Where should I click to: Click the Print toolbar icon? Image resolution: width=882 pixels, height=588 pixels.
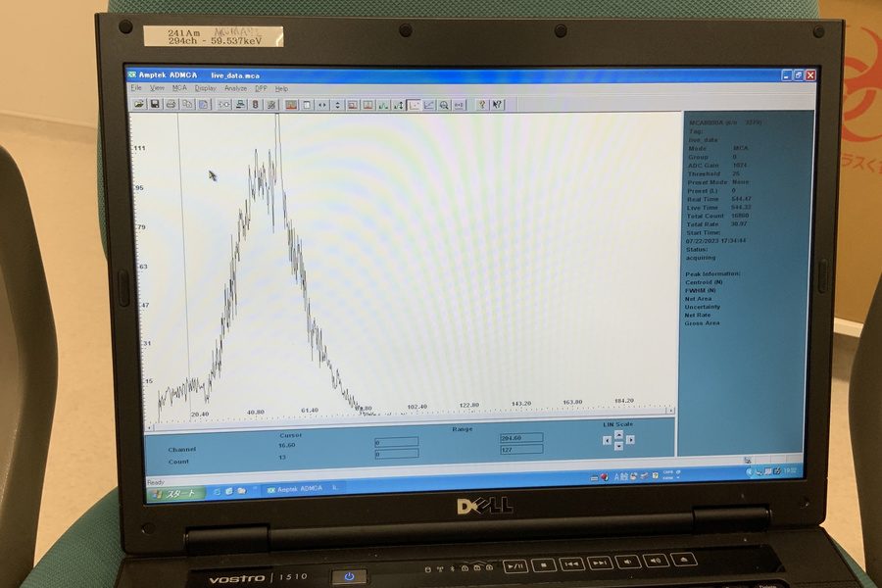(171, 104)
